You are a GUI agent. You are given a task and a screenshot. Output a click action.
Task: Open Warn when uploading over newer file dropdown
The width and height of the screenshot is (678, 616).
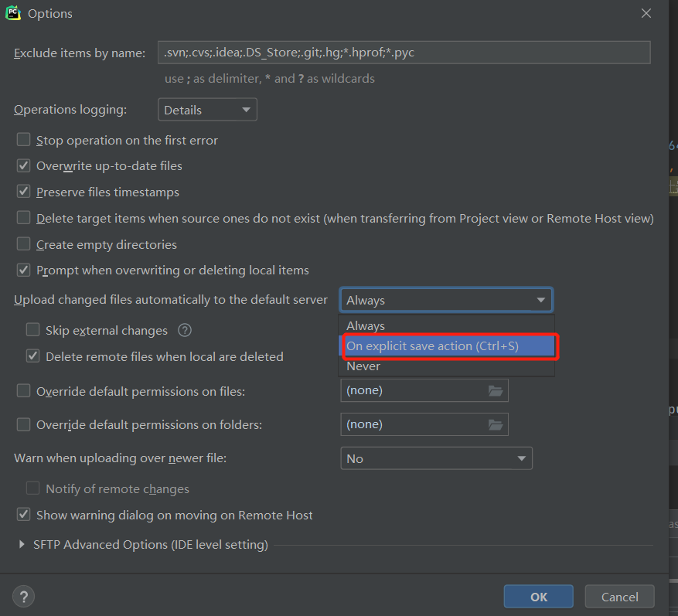click(436, 458)
